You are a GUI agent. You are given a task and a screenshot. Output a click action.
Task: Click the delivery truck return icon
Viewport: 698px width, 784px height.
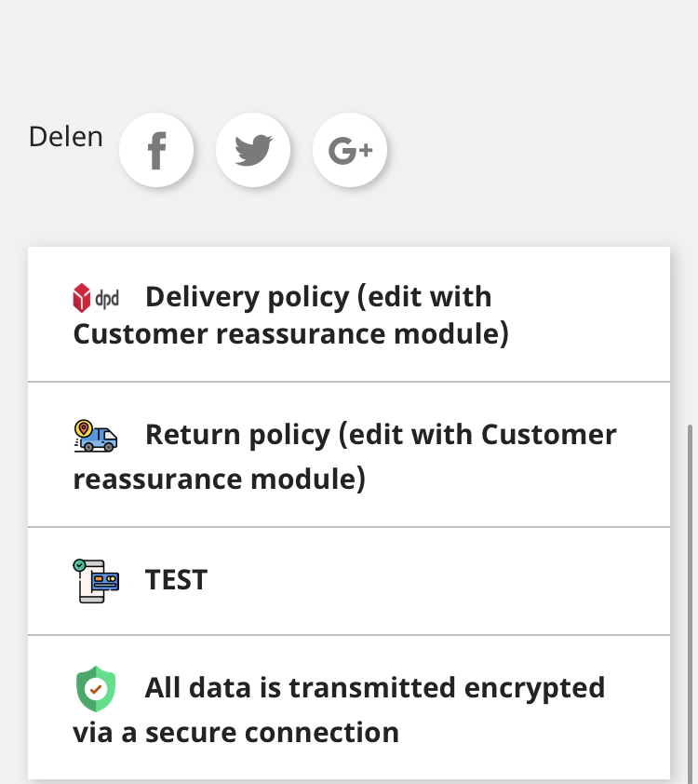(x=96, y=436)
